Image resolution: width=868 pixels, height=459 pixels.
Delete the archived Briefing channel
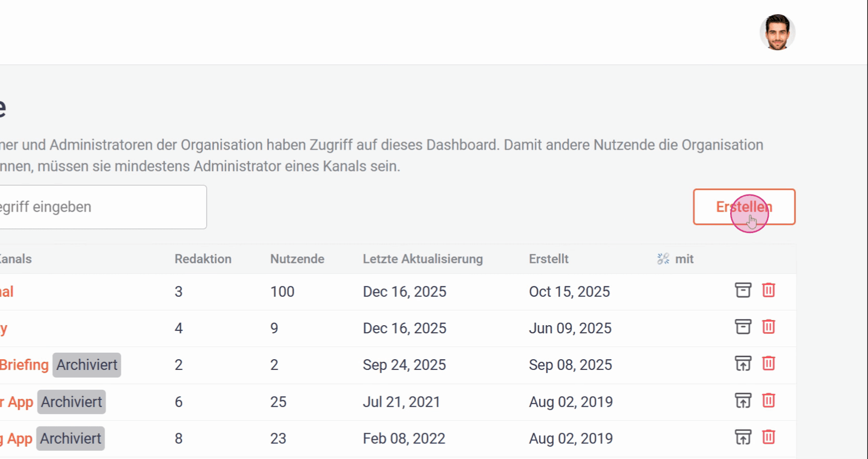pos(768,364)
